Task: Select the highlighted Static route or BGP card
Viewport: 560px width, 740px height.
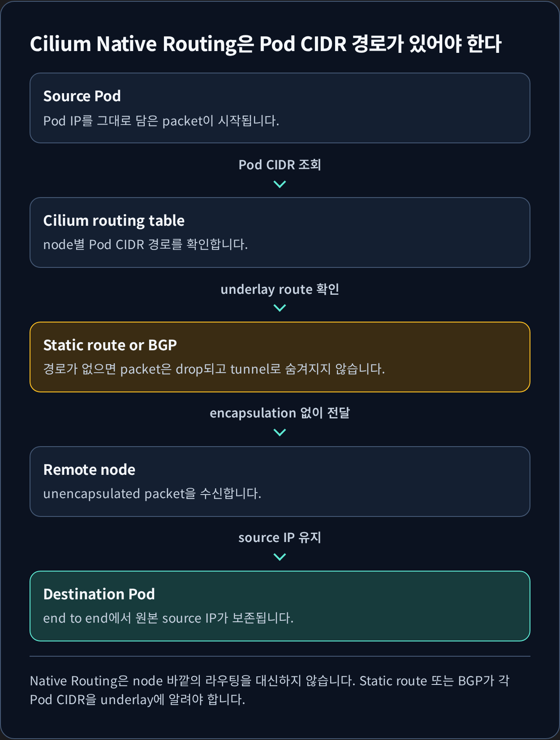Action: coord(280,357)
